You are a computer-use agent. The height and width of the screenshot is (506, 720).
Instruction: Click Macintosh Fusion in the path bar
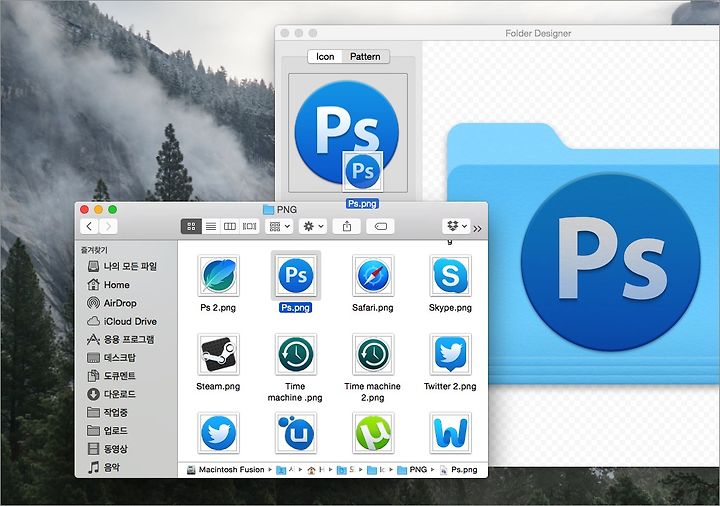coord(226,470)
